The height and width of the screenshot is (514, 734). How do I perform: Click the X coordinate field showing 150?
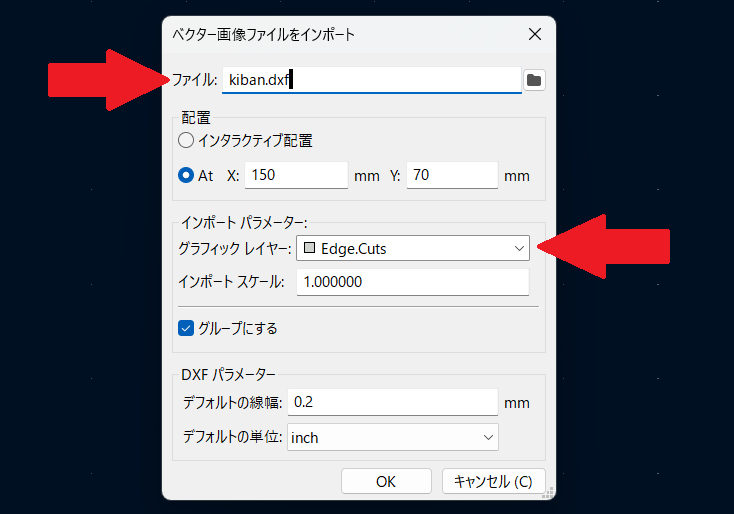296,175
